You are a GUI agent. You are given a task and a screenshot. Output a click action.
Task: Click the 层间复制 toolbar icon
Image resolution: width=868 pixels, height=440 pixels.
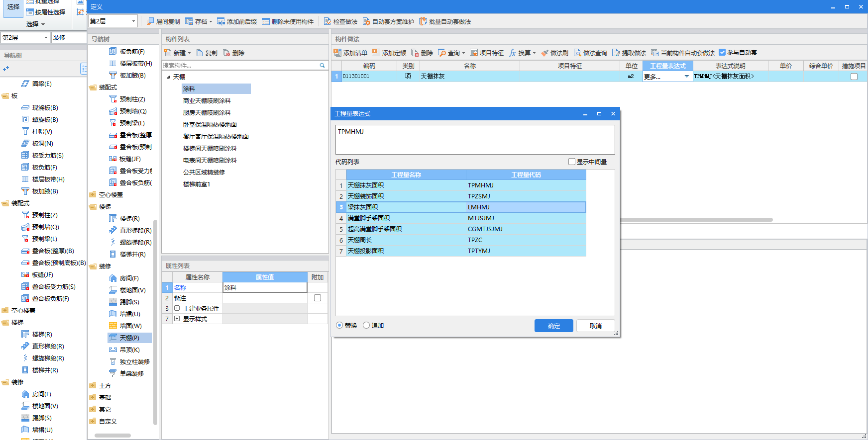[x=150, y=21]
